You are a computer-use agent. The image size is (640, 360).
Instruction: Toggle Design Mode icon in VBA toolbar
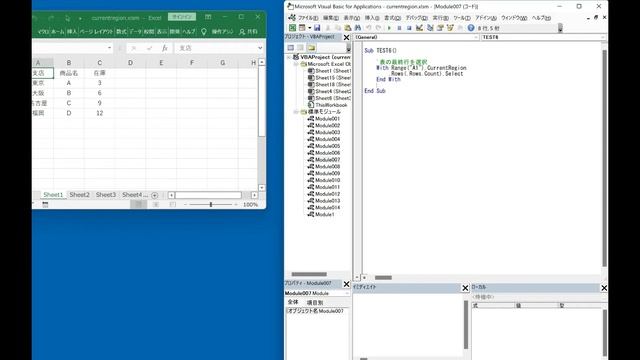click(419, 28)
